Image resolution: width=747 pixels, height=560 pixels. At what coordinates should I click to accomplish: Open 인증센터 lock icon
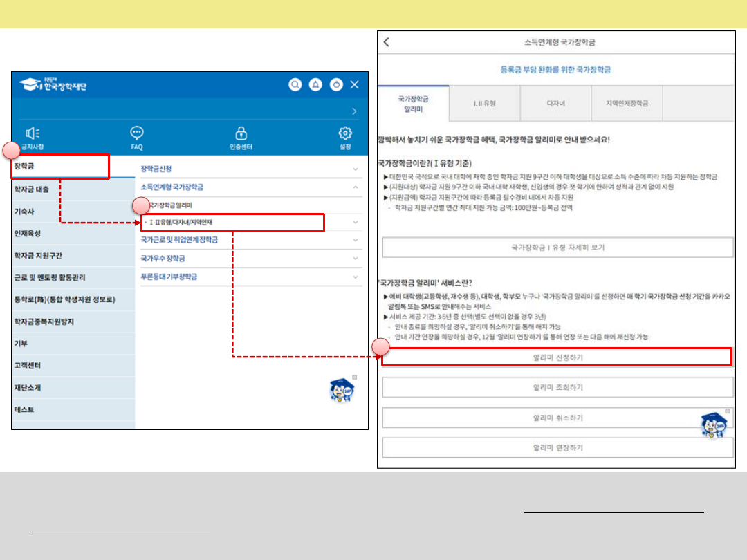tap(241, 133)
